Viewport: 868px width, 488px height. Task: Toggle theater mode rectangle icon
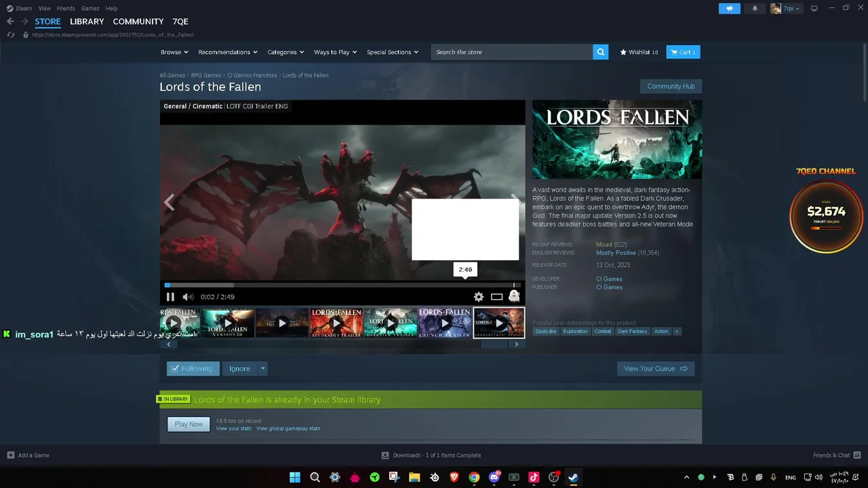click(x=496, y=297)
